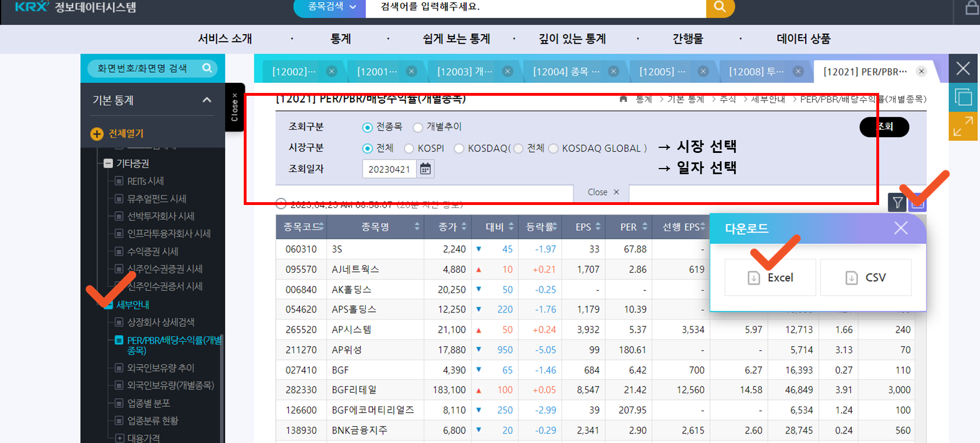Switch to the [12005] tab
The height and width of the screenshot is (443, 980).
coord(662,72)
